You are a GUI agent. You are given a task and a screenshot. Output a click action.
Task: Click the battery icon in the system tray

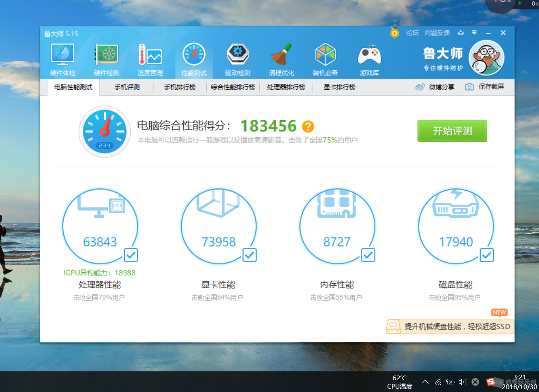[x=450, y=382]
